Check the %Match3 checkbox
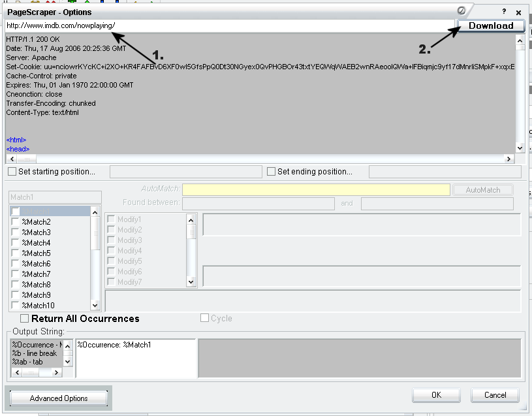 [x=15, y=232]
